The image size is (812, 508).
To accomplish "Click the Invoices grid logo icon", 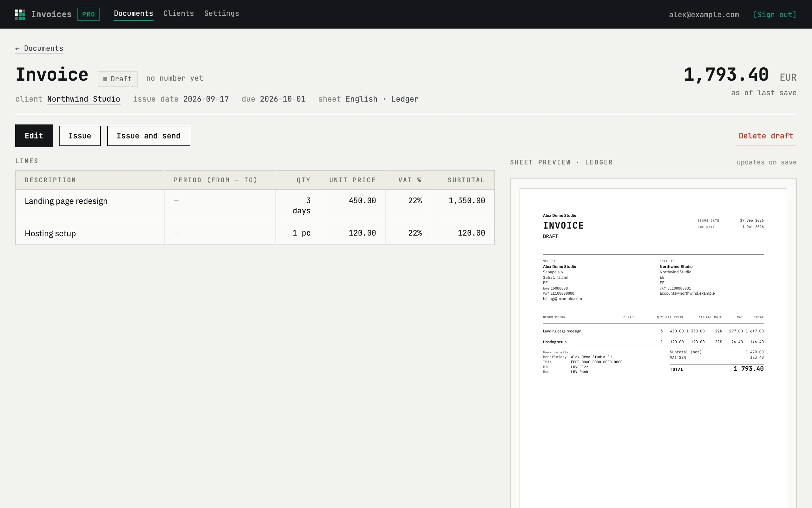I will (x=20, y=15).
